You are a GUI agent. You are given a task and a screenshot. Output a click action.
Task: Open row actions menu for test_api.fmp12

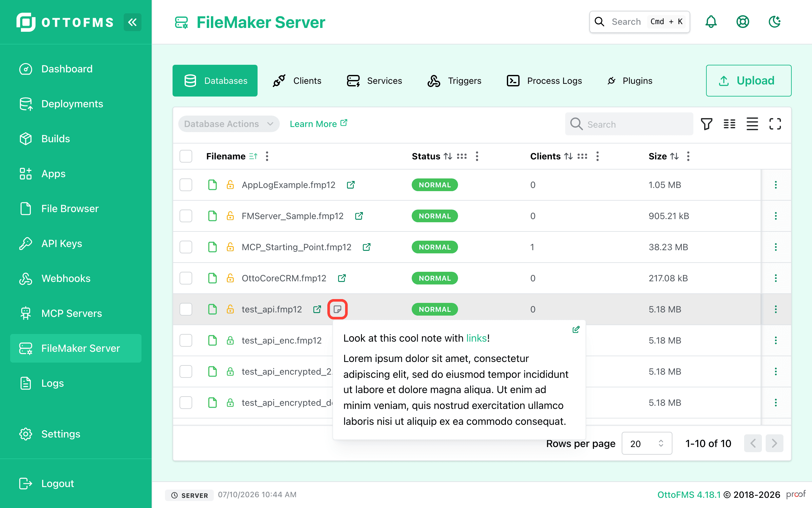click(x=776, y=309)
